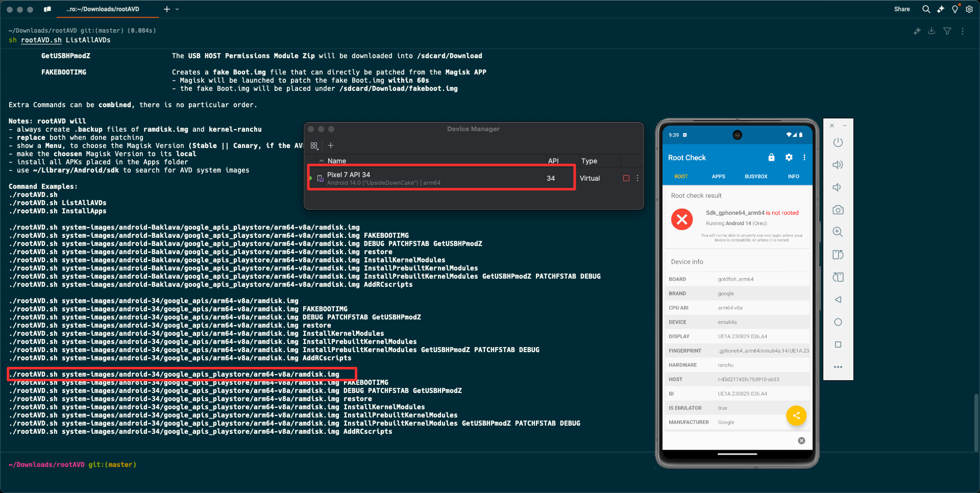Click IS EMULATOR true row
Screen dimensions: 980x493
tap(738, 408)
